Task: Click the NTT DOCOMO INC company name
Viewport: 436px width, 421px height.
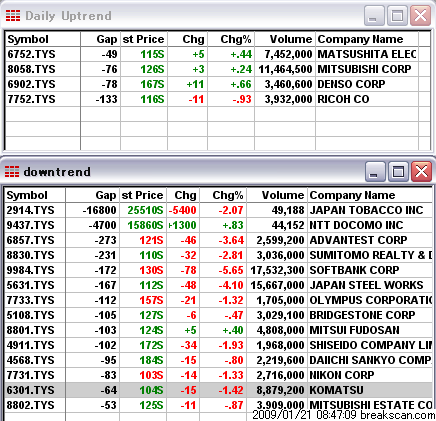Action: tap(356, 225)
